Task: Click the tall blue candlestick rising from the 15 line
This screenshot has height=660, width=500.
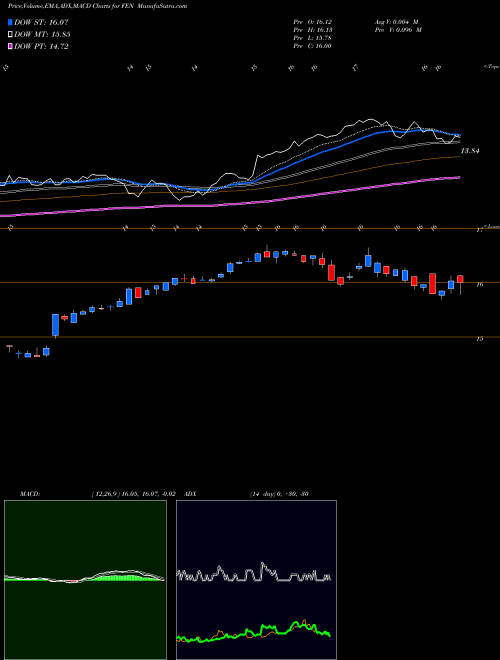Action: (55, 325)
